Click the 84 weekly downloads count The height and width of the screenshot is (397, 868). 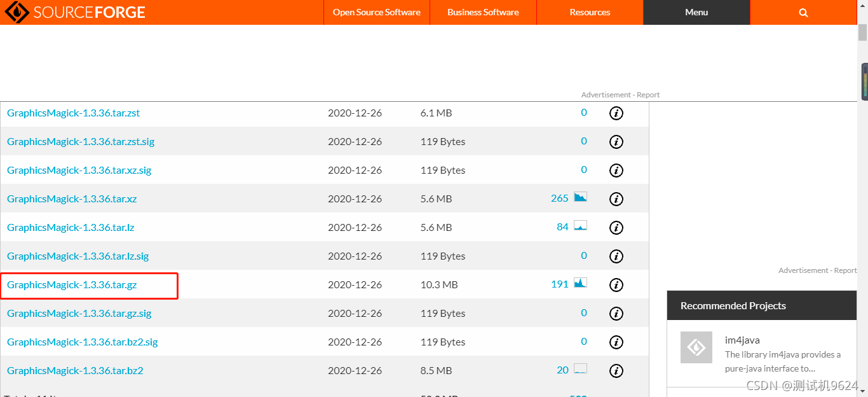click(x=562, y=227)
